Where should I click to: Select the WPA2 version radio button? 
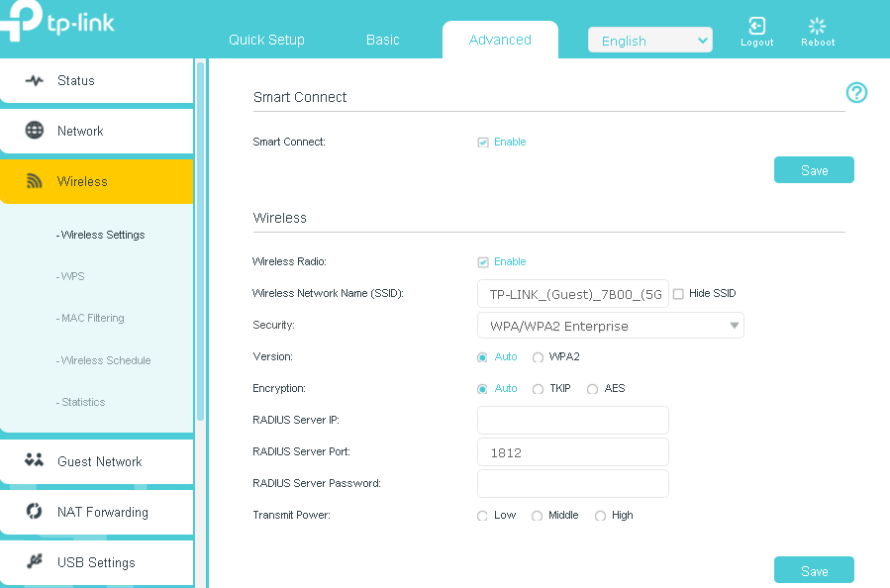point(539,357)
